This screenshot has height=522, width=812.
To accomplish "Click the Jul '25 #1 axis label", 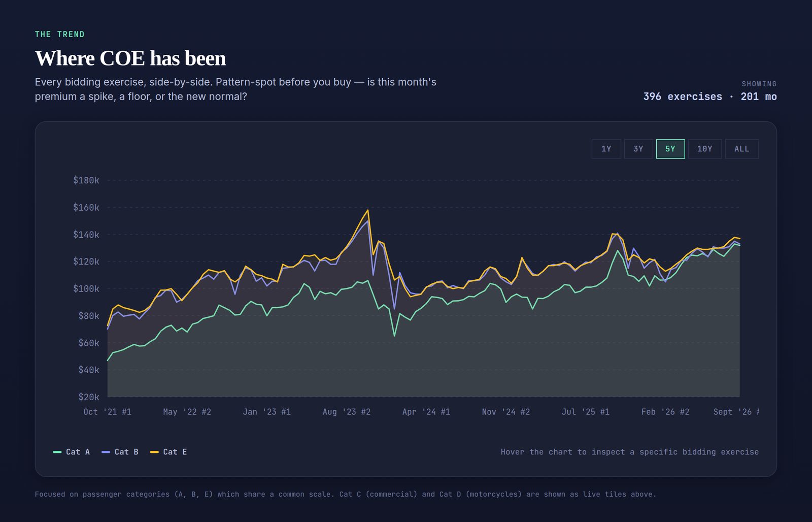I will coord(586,412).
